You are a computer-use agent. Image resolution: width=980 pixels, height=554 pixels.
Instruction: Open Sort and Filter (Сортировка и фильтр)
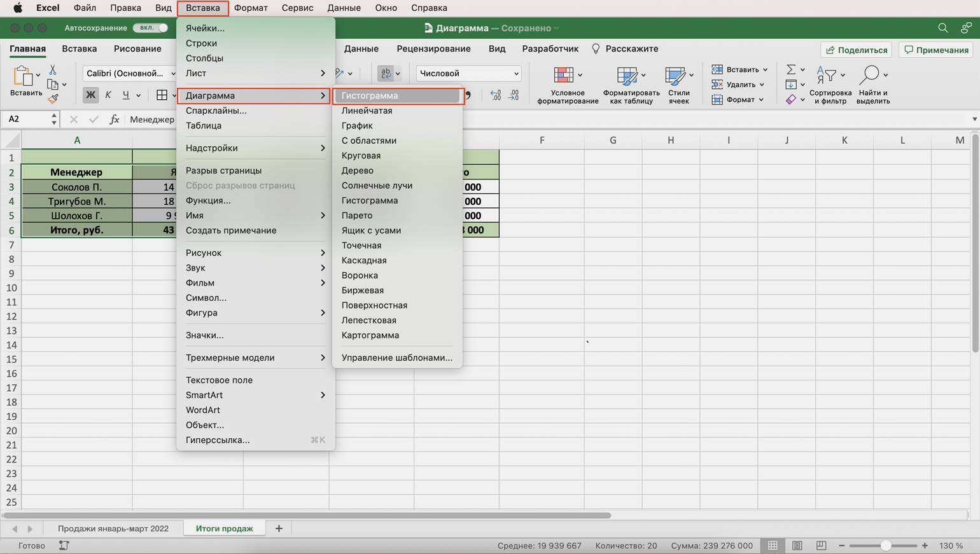(830, 85)
